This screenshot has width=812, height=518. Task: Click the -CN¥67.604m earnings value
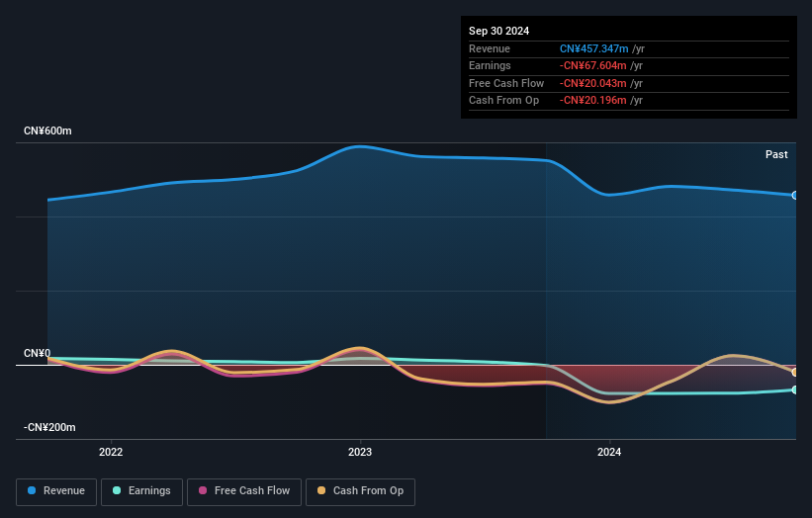[x=593, y=65]
